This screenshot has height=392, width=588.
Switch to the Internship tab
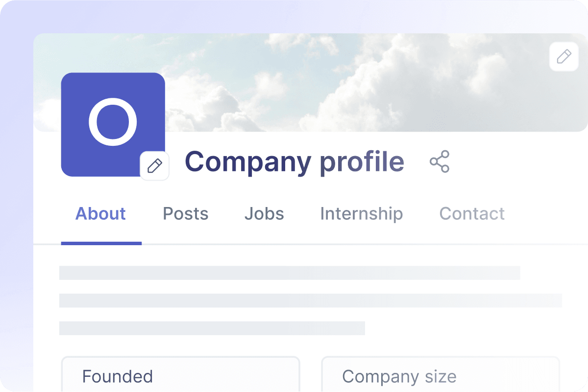[x=361, y=213]
